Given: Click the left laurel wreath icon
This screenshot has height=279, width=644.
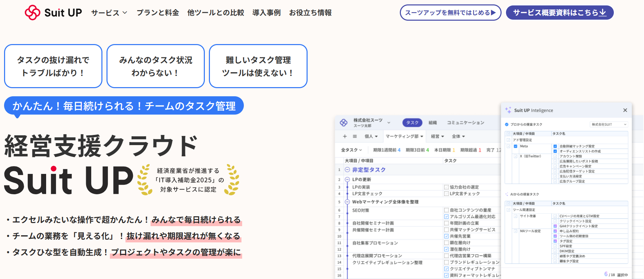Looking at the screenshot, I should point(145,180).
